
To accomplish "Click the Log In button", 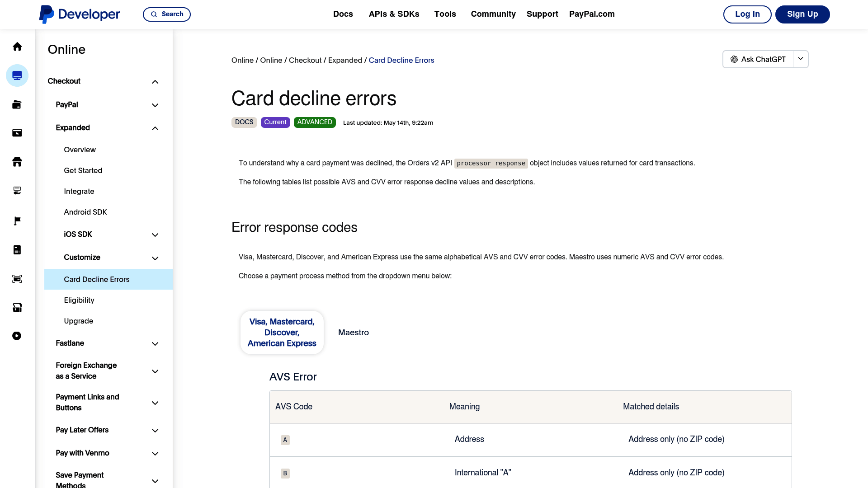I will point(747,14).
